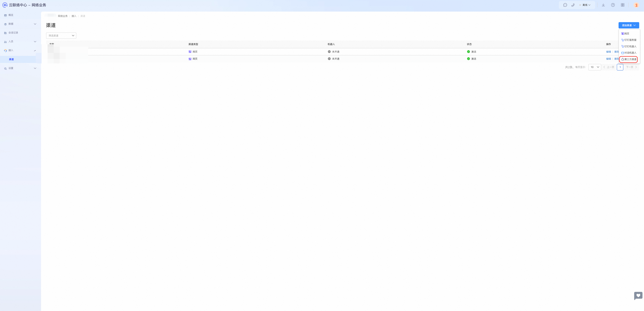Open the page size dropdown showing 10
The width and height of the screenshot is (644, 311).
coord(595,67)
